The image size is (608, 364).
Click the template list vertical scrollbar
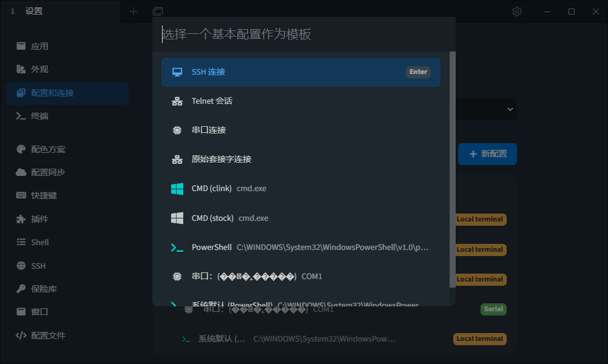(452, 170)
